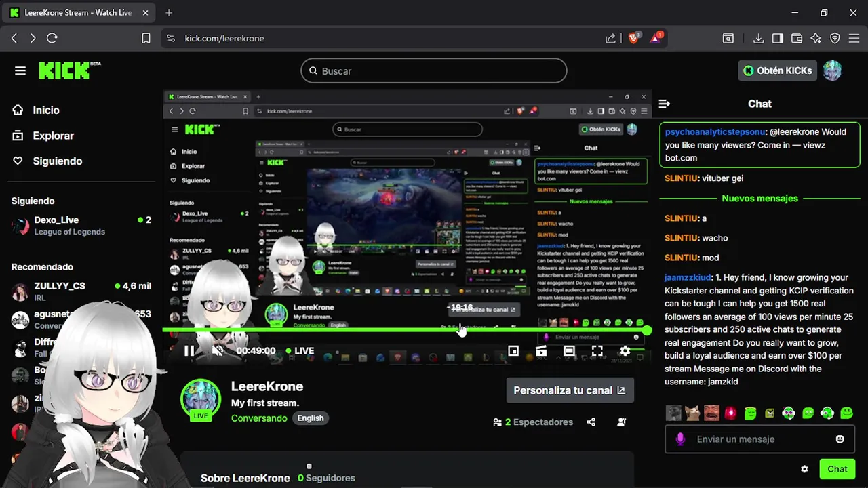Enable picture-in-picture mode on player

tap(513, 351)
